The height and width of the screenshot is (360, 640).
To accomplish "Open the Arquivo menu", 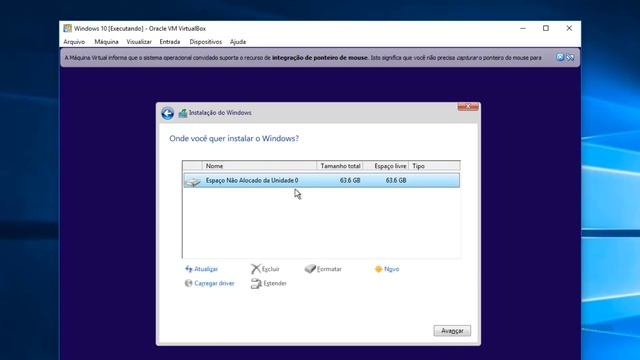I will [x=74, y=42].
